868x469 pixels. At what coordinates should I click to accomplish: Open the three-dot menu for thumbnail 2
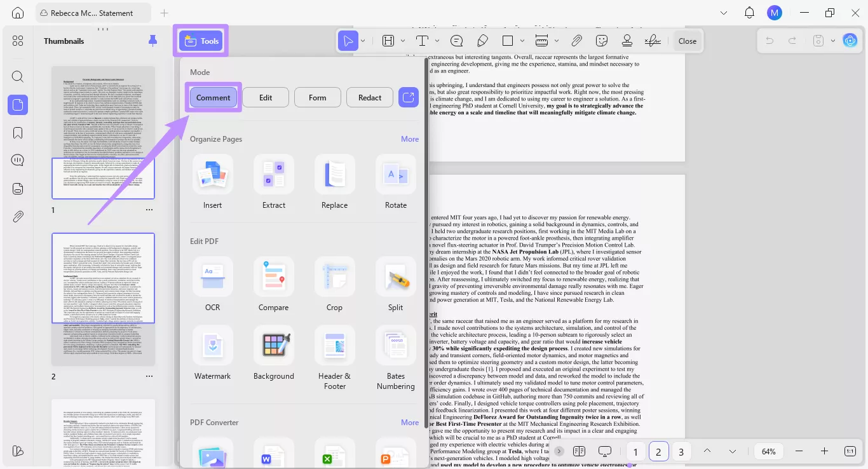[149, 376]
